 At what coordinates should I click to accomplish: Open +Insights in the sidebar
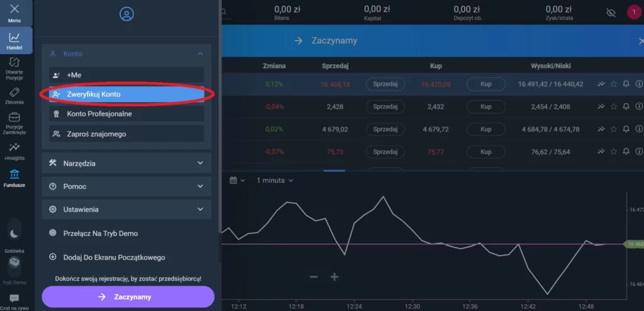point(14,150)
